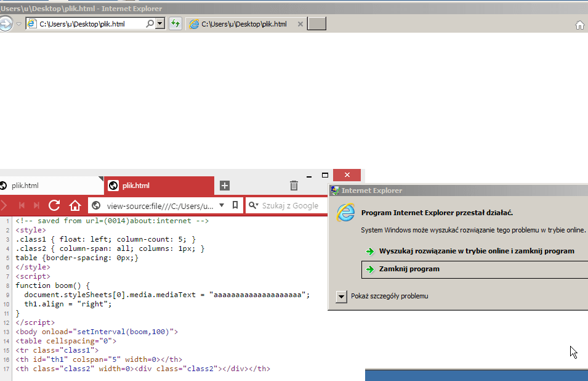Click the "Program Internet Explorer przestał działać." heading
The image size is (588, 381).
pyautogui.click(x=437, y=213)
